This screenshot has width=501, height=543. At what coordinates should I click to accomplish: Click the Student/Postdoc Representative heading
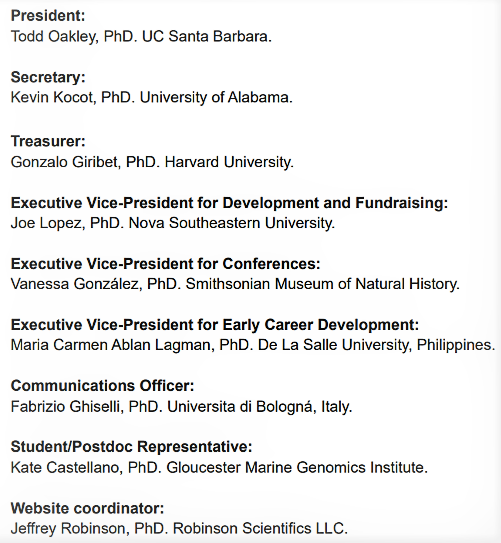point(131,447)
